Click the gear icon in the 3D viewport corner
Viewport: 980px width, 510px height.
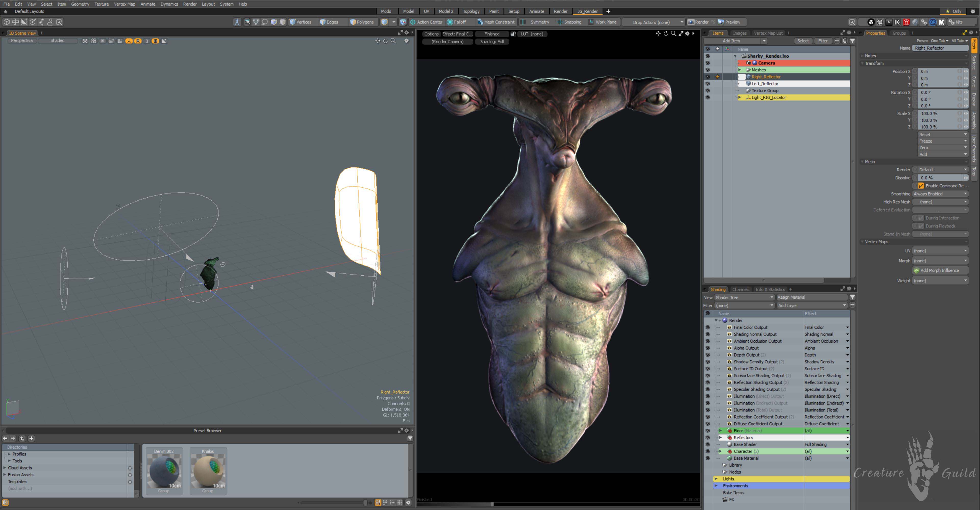pos(407,41)
